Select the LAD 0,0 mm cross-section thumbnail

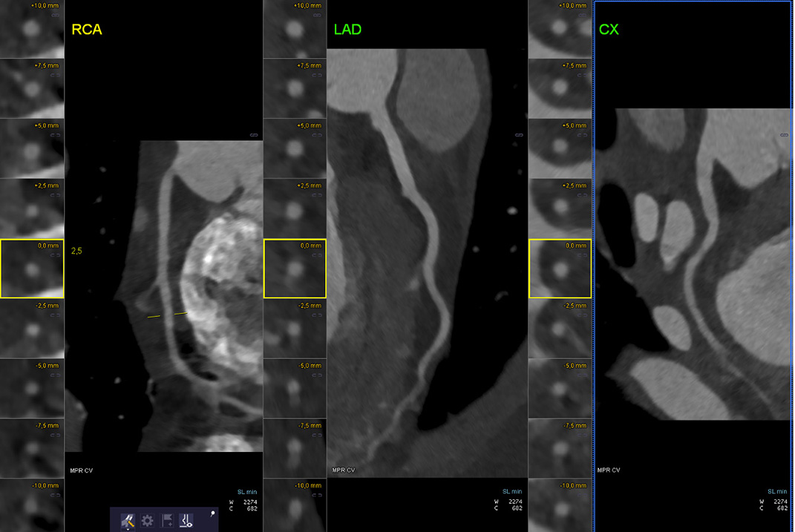pos(295,269)
